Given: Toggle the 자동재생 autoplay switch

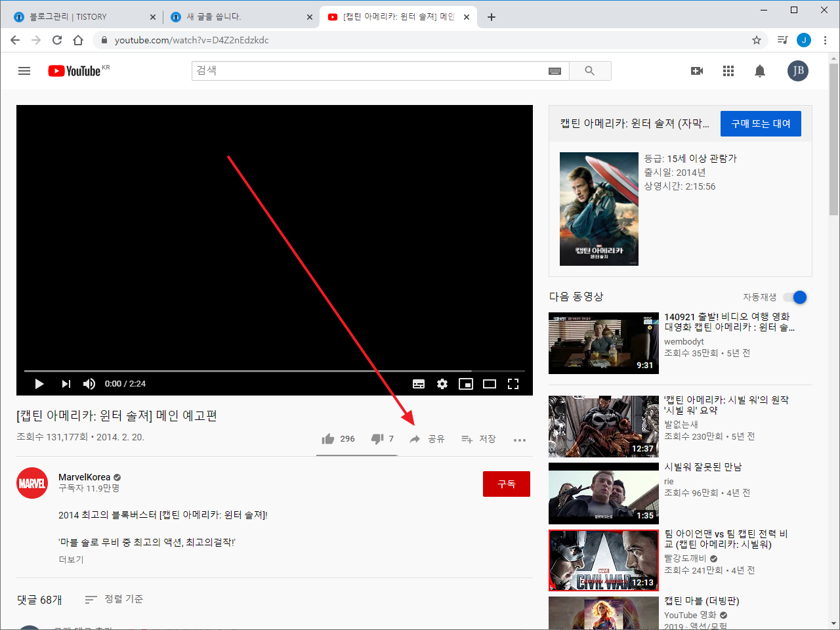Looking at the screenshot, I should click(x=795, y=297).
